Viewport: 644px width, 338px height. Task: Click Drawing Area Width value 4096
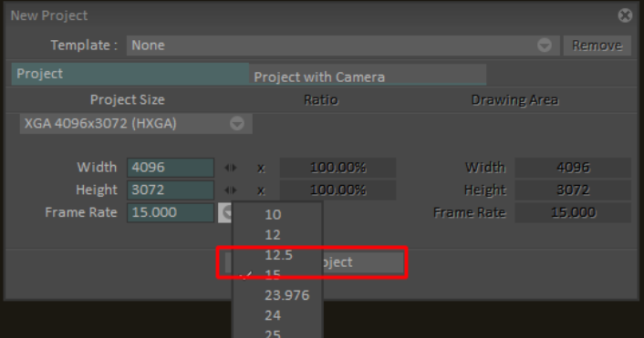click(573, 168)
